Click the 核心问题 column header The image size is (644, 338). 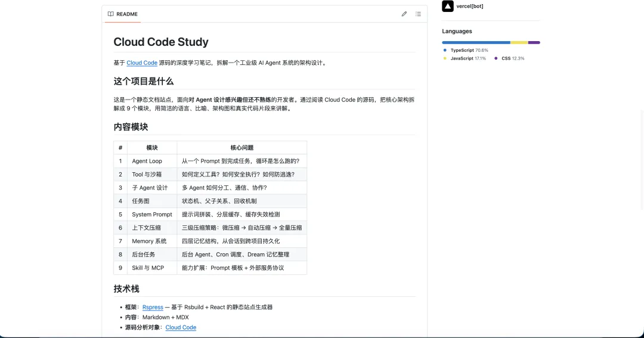pos(242,147)
